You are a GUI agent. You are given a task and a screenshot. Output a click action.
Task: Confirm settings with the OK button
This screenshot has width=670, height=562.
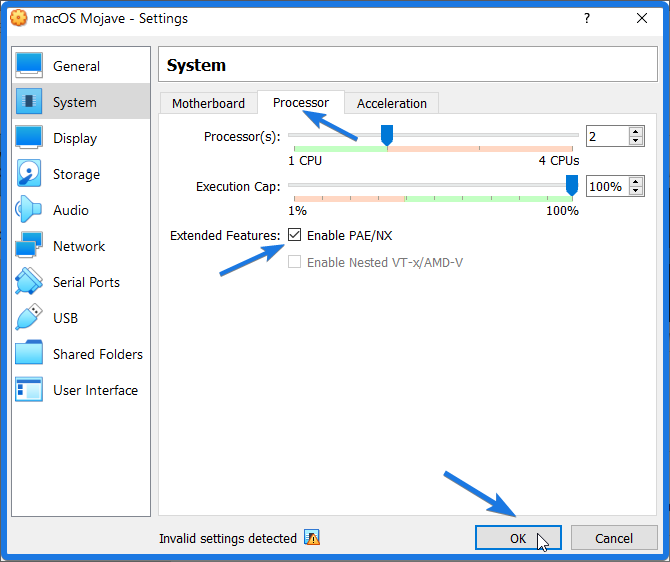click(x=518, y=538)
